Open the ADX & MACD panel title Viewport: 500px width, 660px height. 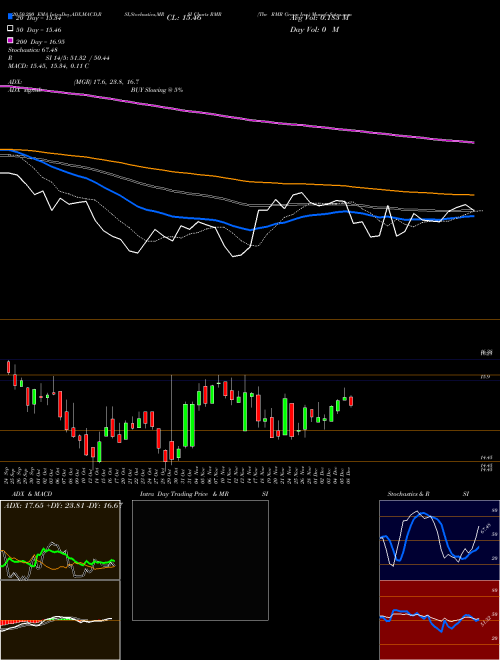point(32,494)
